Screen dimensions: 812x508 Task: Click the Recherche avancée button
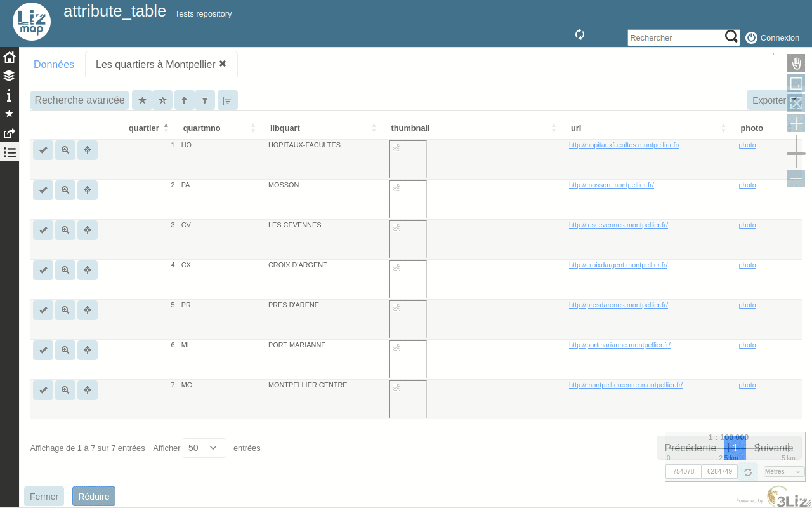(x=79, y=100)
